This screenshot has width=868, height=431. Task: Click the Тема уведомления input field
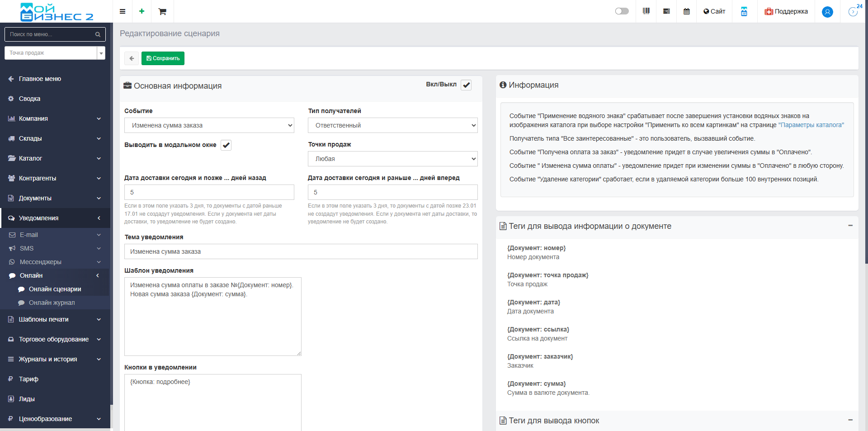pyautogui.click(x=301, y=251)
